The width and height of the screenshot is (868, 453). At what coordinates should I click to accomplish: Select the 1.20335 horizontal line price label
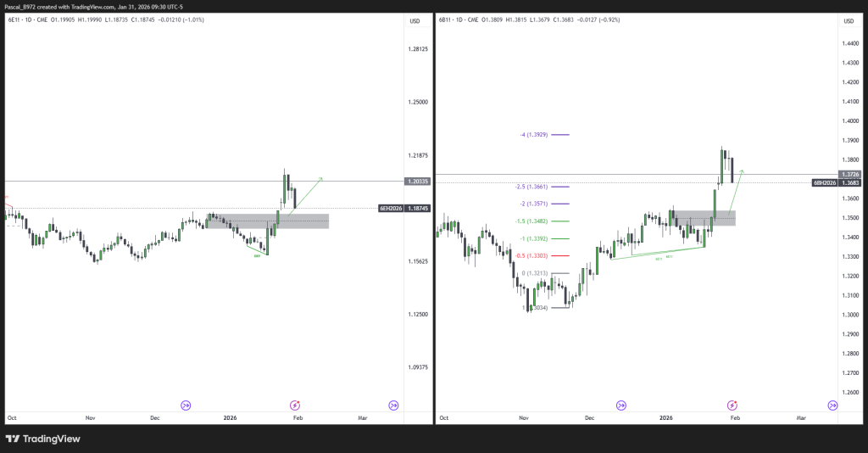(418, 182)
